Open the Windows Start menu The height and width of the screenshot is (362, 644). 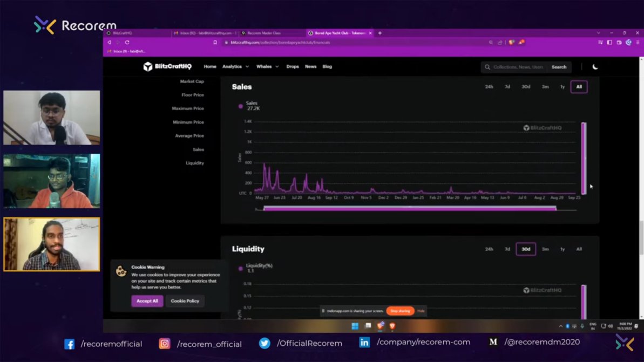pyautogui.click(x=355, y=326)
